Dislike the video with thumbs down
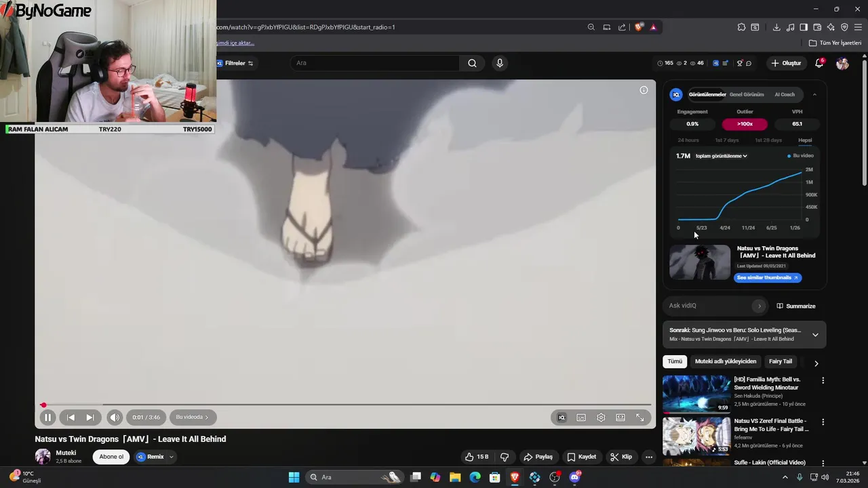Screen dimensions: 868x488 504,457
